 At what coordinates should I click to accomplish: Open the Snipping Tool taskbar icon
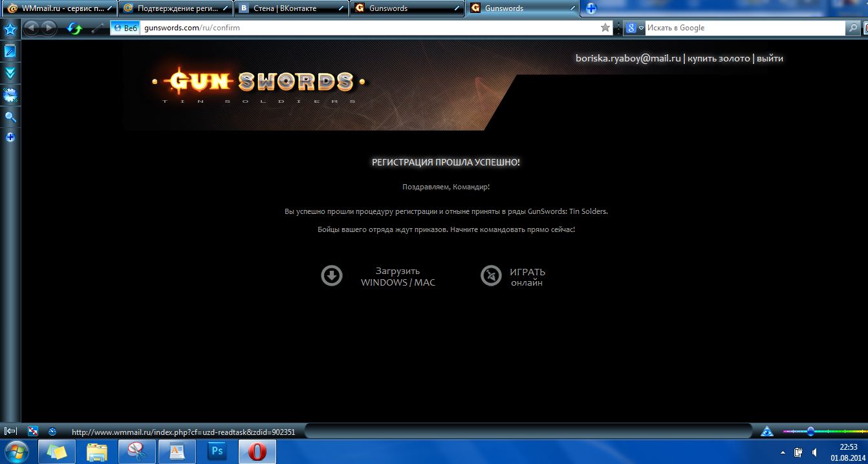click(x=137, y=451)
